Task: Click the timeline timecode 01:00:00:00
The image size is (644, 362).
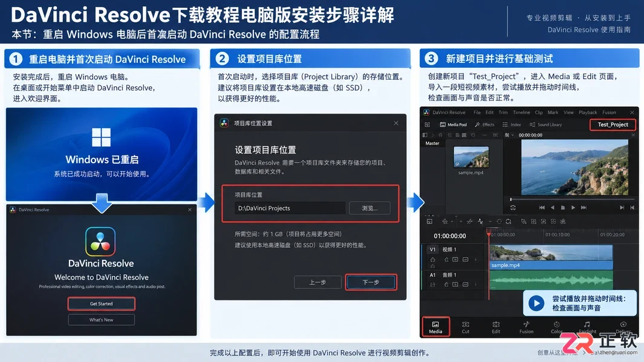Action: (450, 236)
